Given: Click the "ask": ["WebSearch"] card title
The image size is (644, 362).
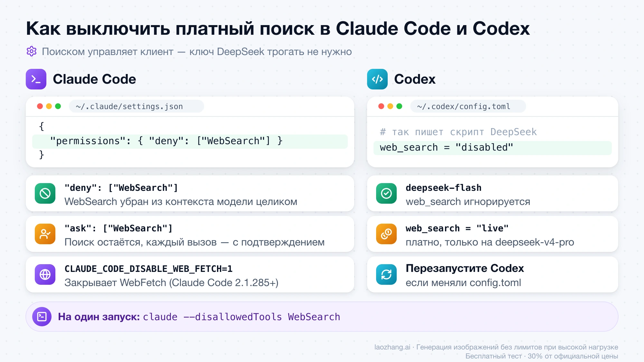Looking at the screenshot, I should coord(118,228).
